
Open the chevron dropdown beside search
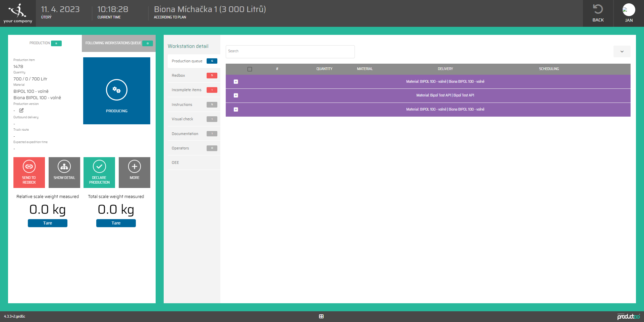coord(622,52)
